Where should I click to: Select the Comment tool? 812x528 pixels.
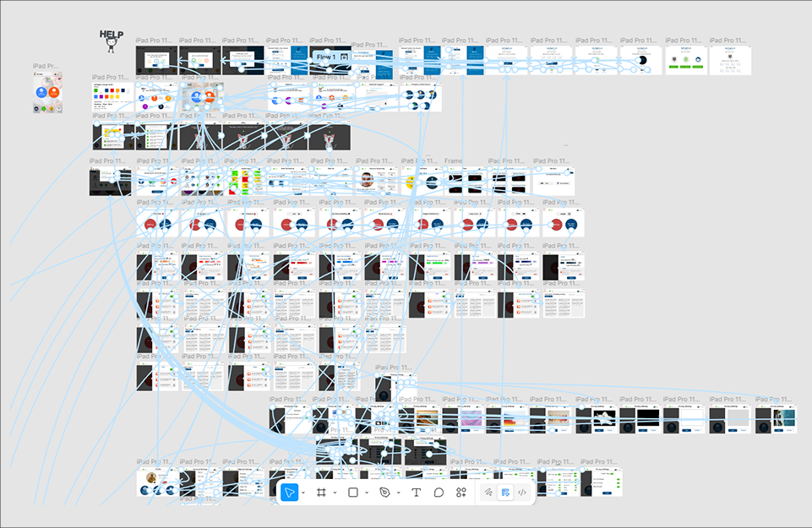(439, 493)
